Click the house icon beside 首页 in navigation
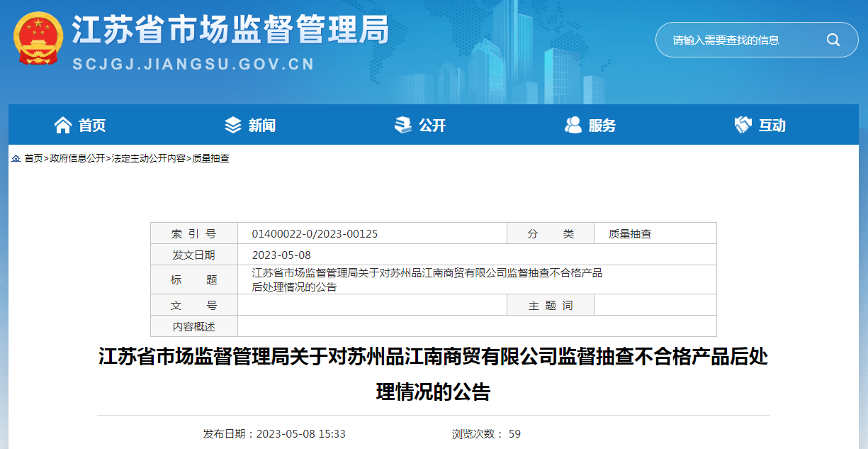This screenshot has height=449, width=868. (x=63, y=126)
